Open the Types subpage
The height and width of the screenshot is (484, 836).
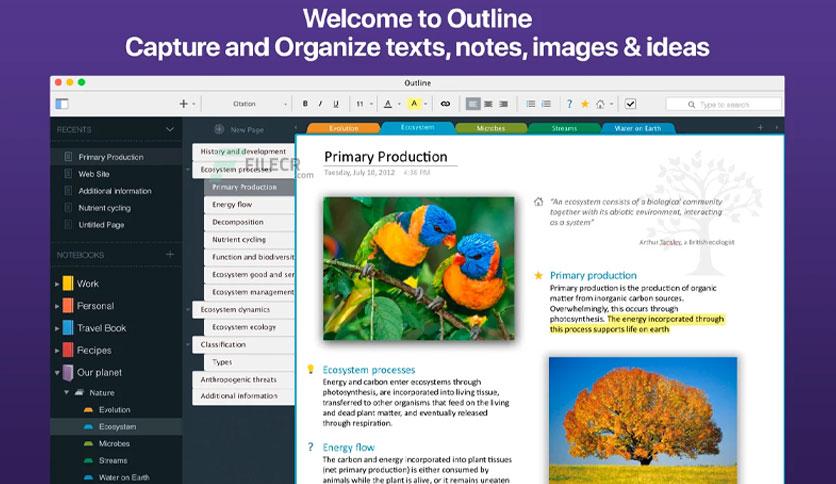coord(249,362)
